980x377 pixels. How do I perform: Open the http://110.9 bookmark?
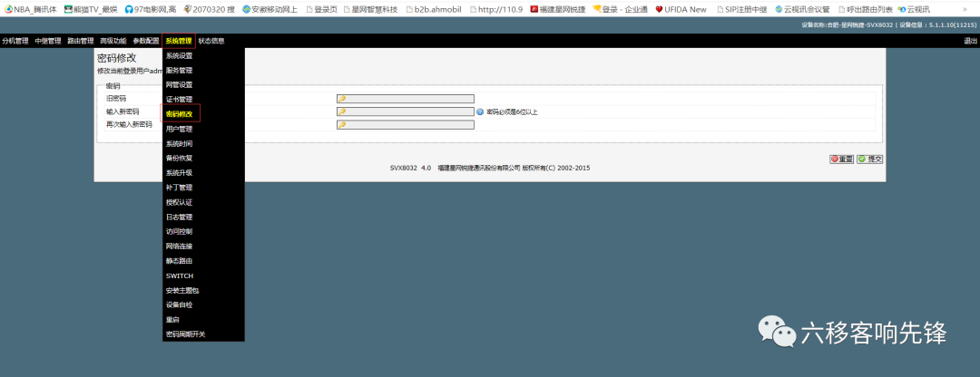[496, 9]
